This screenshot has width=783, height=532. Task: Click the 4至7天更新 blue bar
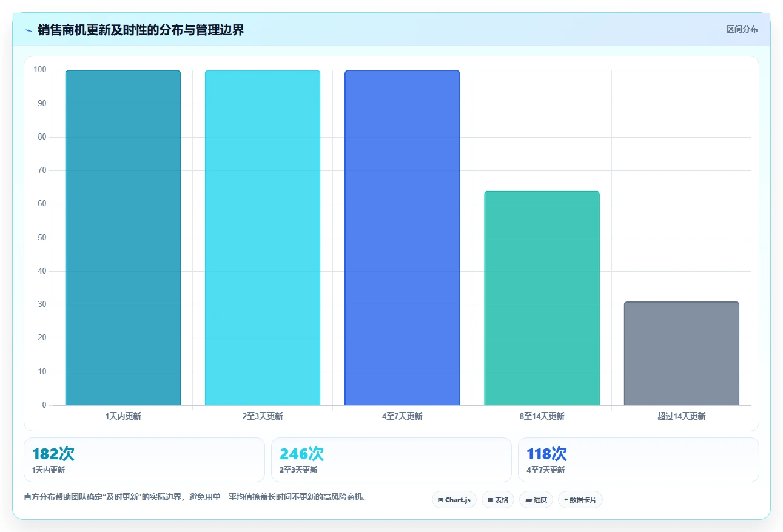pyautogui.click(x=402, y=238)
